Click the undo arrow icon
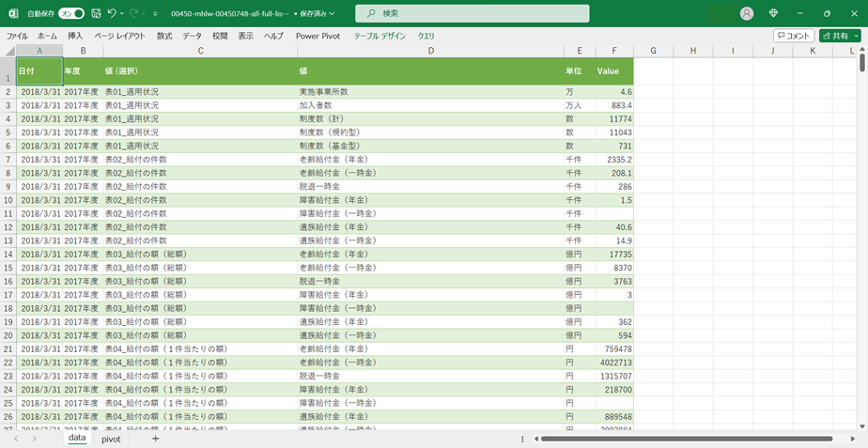Image resolution: width=868 pixels, height=448 pixels. pyautogui.click(x=112, y=13)
